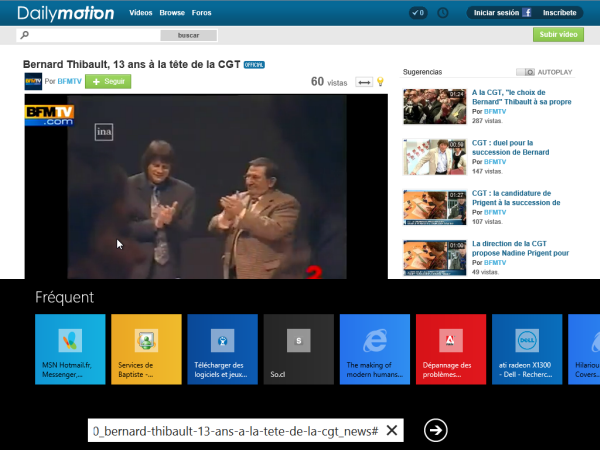The height and width of the screenshot is (450, 600).
Task: Open BFMTV link under video title
Action: pos(70,82)
